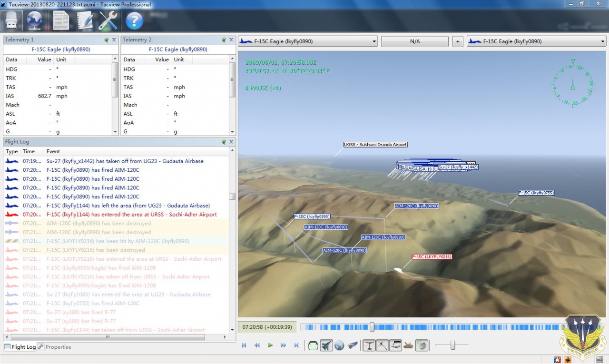This screenshot has height=364, width=609.
Task: Select the external aircraft view icon
Action: (x=326, y=345)
